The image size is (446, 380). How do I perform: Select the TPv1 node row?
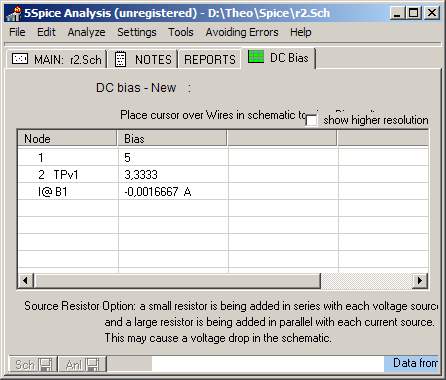[223, 174]
